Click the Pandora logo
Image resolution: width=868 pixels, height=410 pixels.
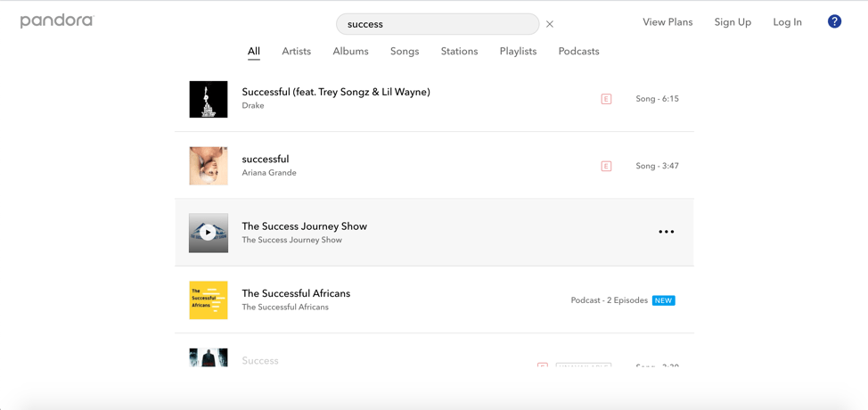(x=56, y=20)
